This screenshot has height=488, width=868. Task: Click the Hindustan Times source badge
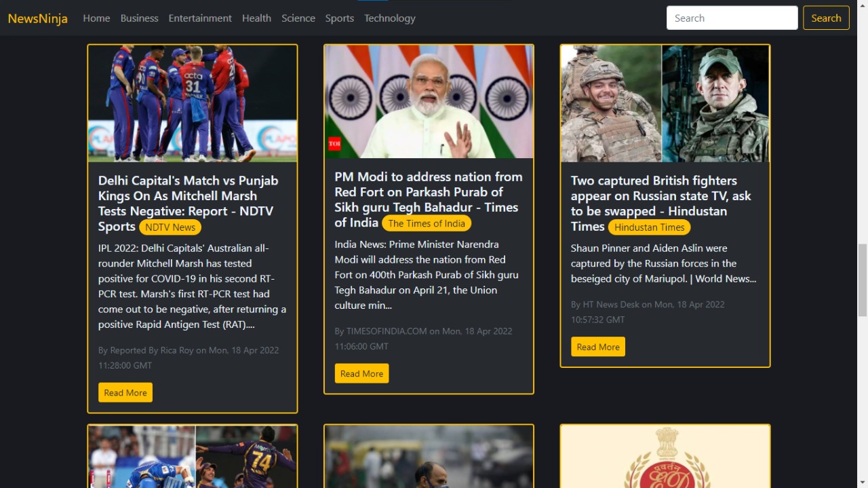(649, 227)
